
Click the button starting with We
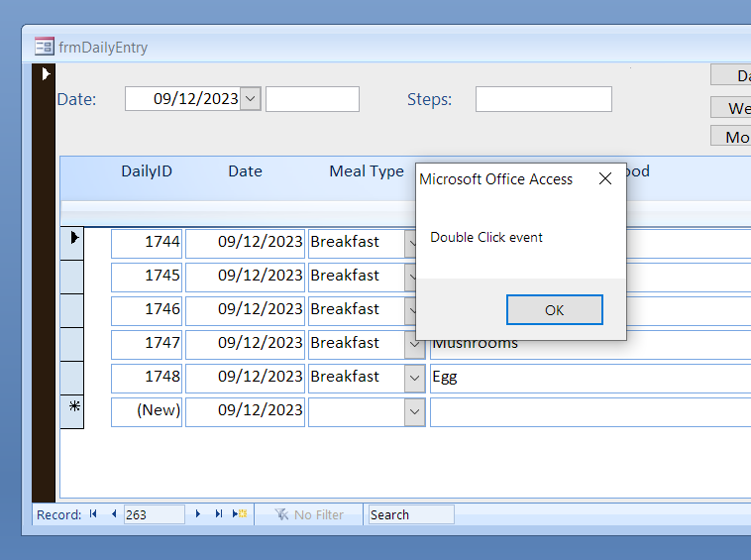tap(731, 107)
